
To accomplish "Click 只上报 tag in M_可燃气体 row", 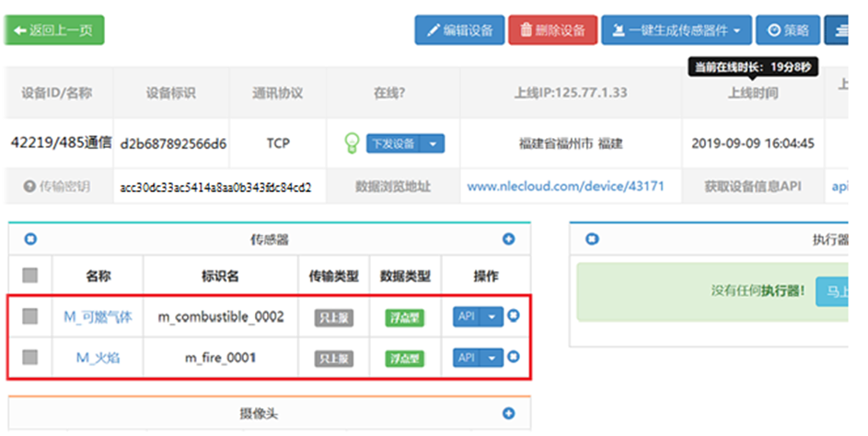I will (334, 317).
